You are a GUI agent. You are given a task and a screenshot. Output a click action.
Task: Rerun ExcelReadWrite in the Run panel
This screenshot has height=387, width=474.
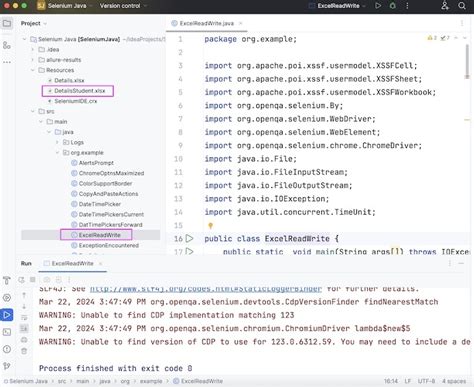click(21, 280)
